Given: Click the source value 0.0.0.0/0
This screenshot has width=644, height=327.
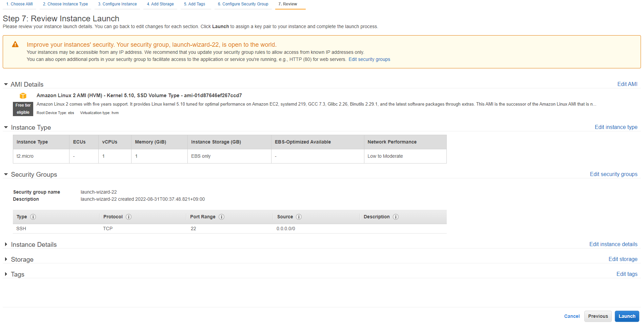Looking at the screenshot, I should pyautogui.click(x=286, y=228).
